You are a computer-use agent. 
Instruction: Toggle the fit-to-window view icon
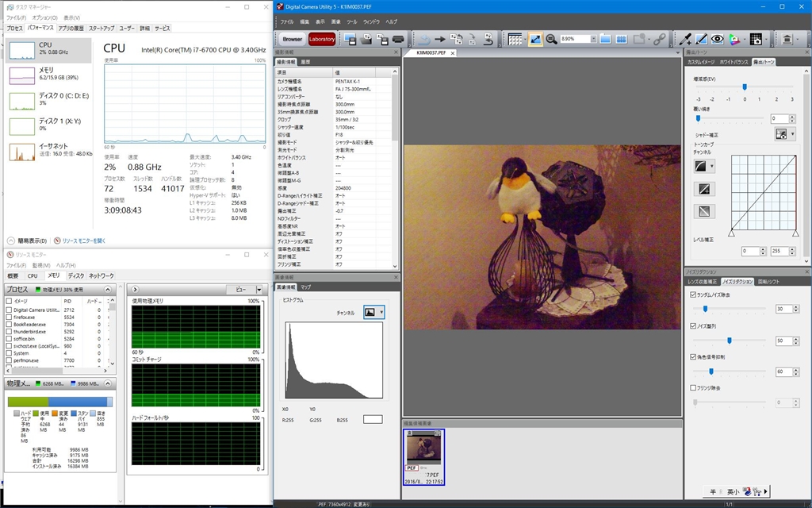[x=535, y=39]
